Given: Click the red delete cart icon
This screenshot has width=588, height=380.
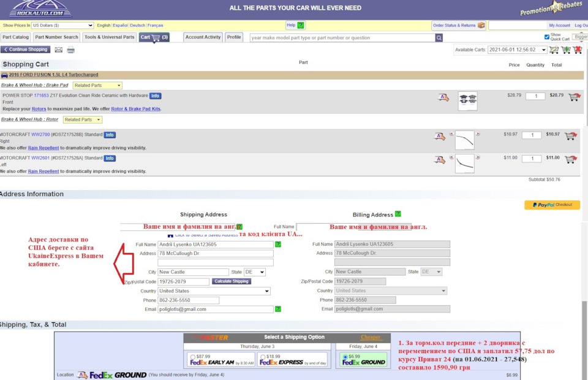Looking at the screenshot, I should point(578,50).
